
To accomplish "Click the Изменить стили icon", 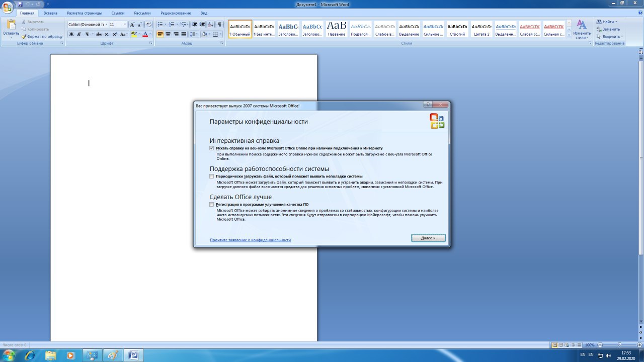I will pos(582,24).
